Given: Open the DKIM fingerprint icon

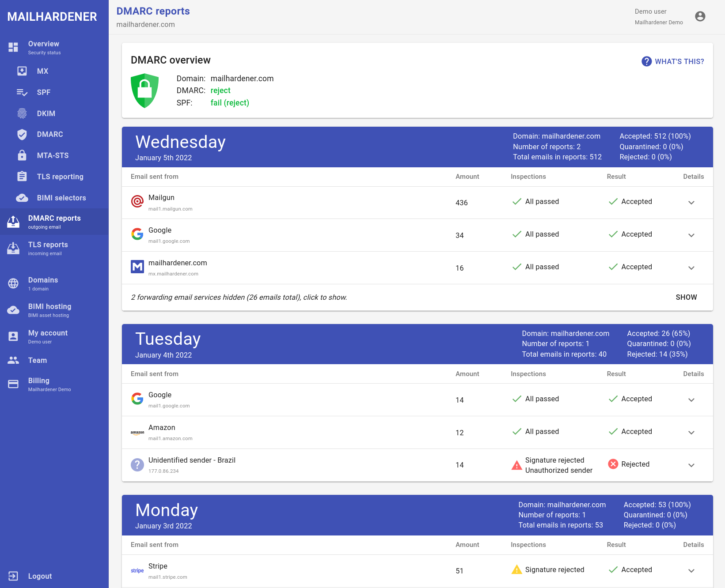Looking at the screenshot, I should (22, 113).
